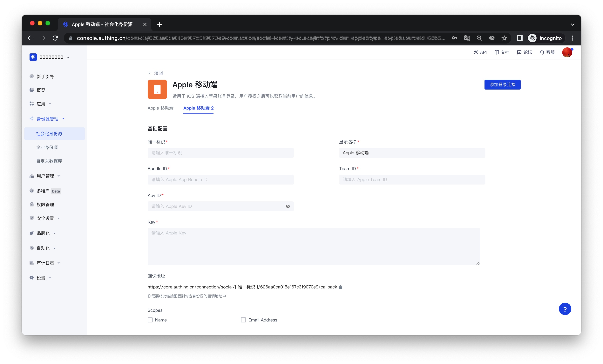Open the 文档 documentation icon
This screenshot has height=364, width=603.
point(496,52)
